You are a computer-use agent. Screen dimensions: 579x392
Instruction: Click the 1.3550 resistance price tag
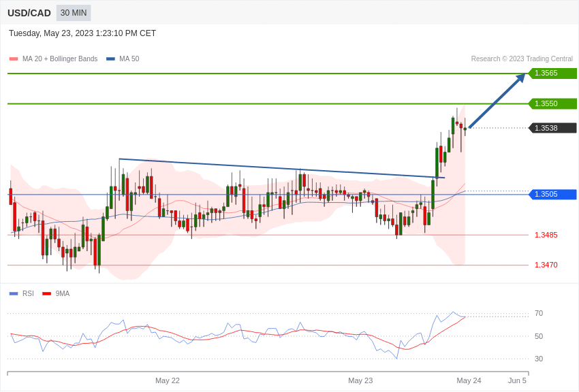click(553, 103)
